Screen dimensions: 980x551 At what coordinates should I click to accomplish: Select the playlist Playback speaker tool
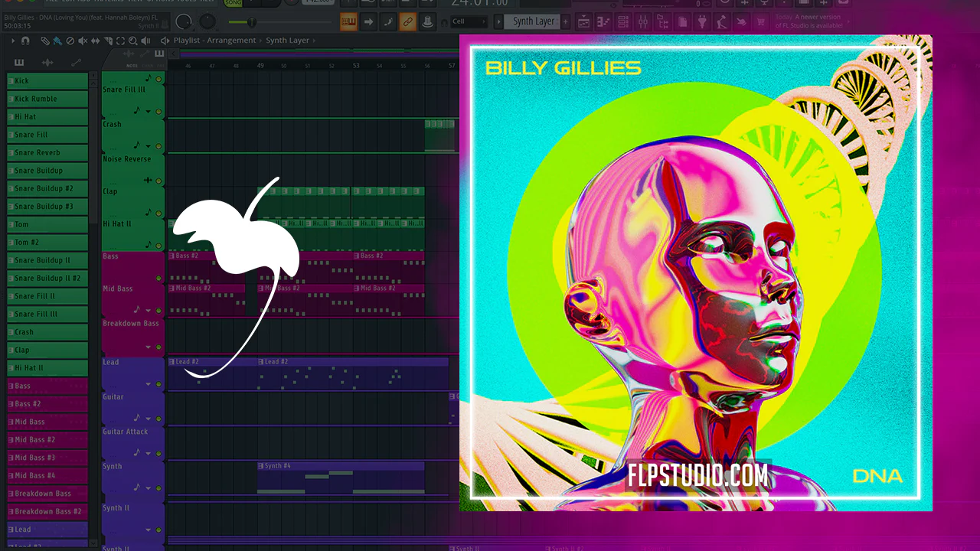point(145,41)
